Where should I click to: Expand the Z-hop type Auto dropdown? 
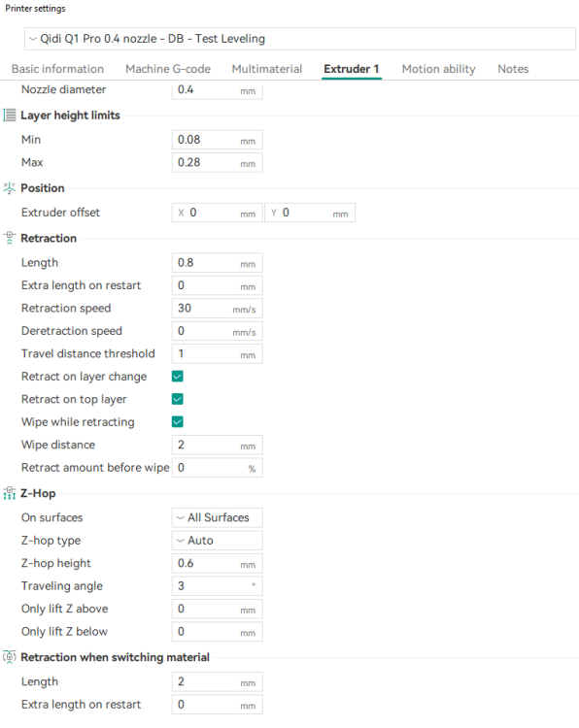[x=217, y=541]
